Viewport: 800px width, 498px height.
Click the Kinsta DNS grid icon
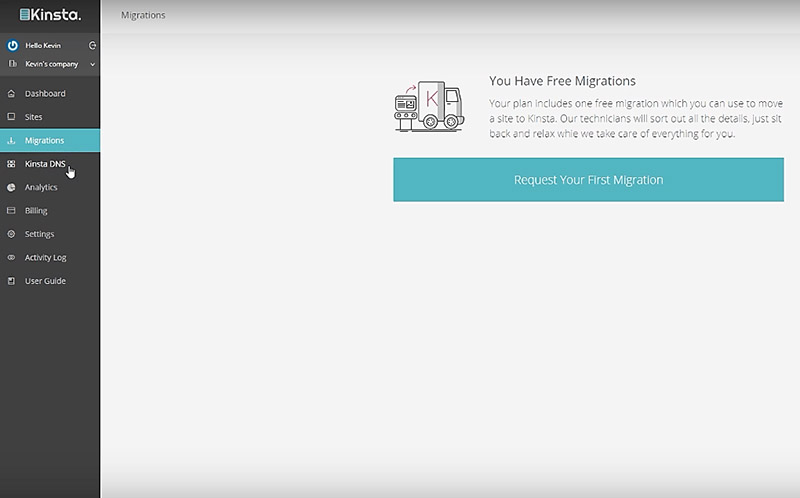point(11,164)
